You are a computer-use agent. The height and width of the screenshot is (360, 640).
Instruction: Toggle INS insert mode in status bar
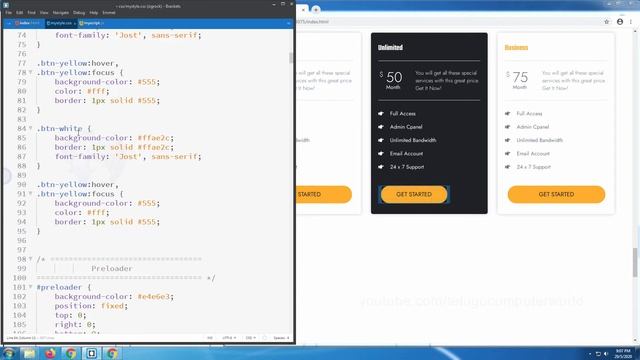210,338
